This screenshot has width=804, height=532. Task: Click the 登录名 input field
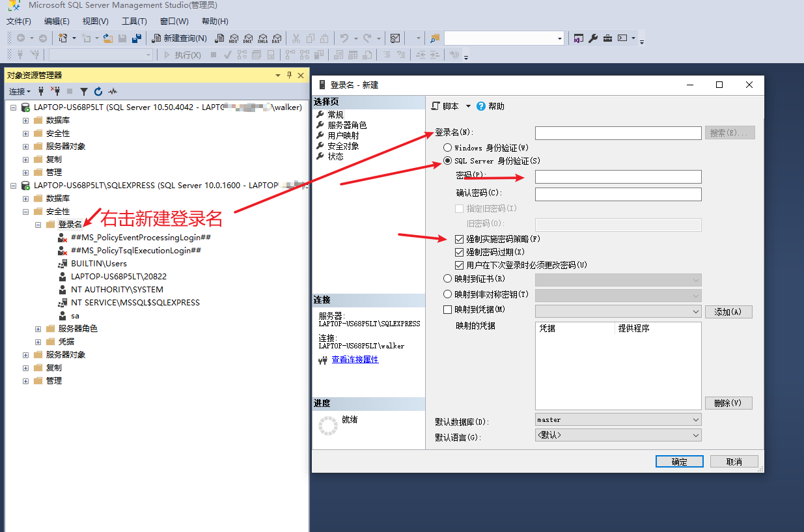tap(618, 133)
